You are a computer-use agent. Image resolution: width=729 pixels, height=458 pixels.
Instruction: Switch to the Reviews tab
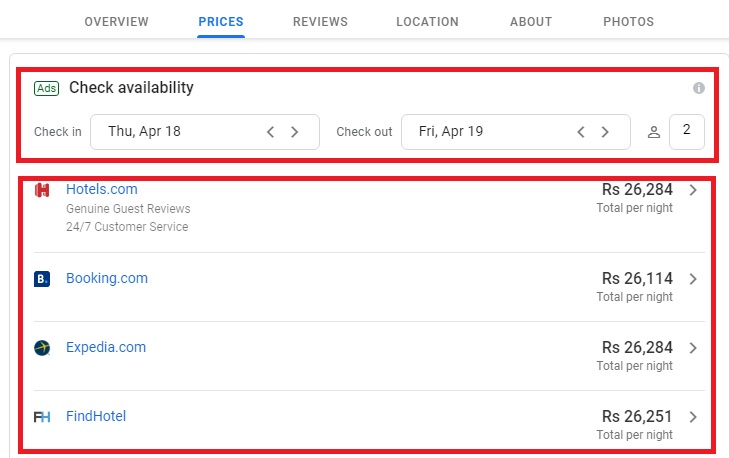click(320, 22)
